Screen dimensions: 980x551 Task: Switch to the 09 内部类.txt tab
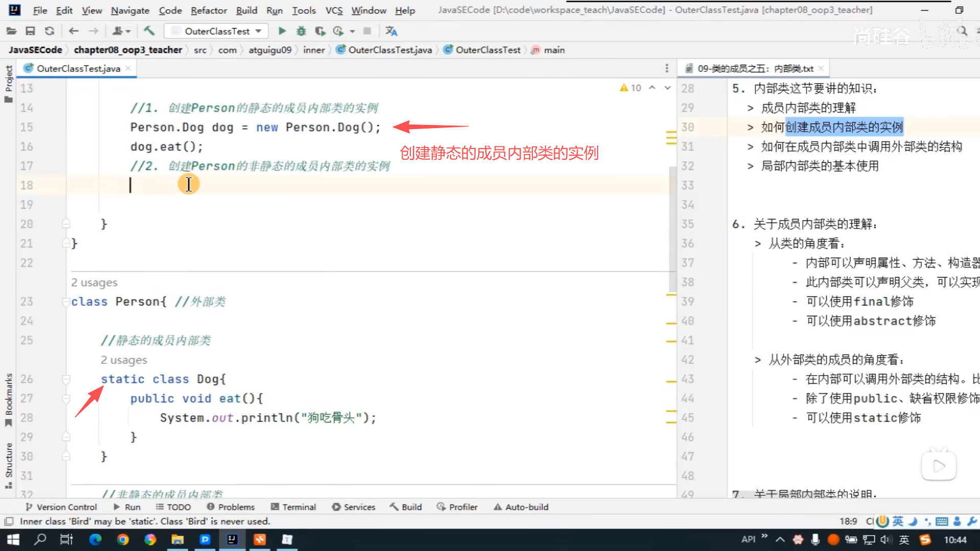click(x=754, y=68)
